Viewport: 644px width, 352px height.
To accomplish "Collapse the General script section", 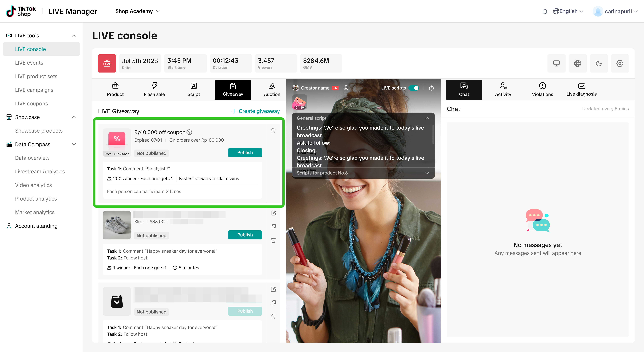I will point(427,118).
